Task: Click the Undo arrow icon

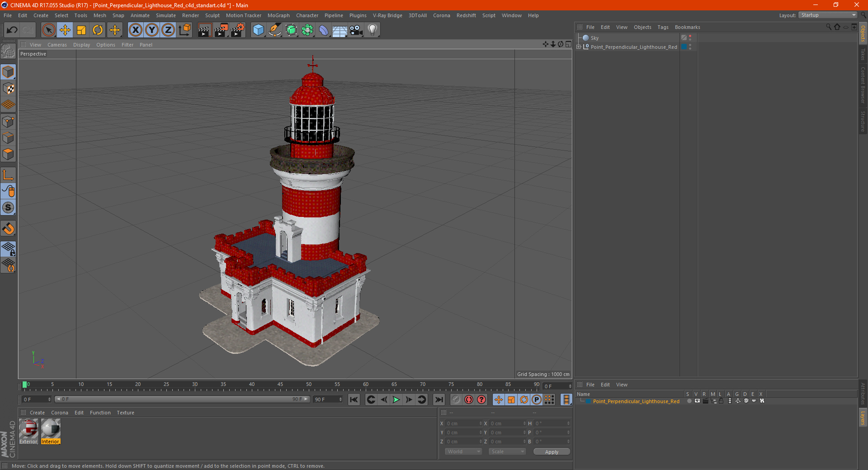Action: pos(12,30)
